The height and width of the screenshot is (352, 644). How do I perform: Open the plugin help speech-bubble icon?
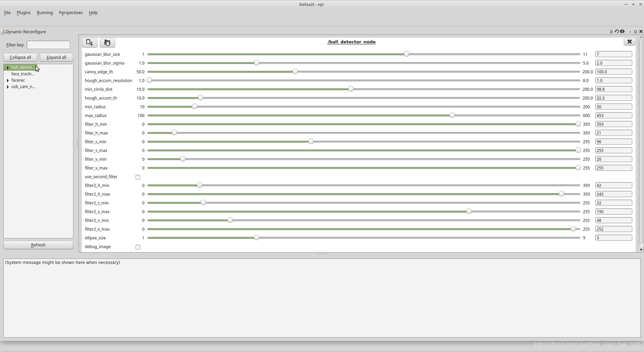622,31
